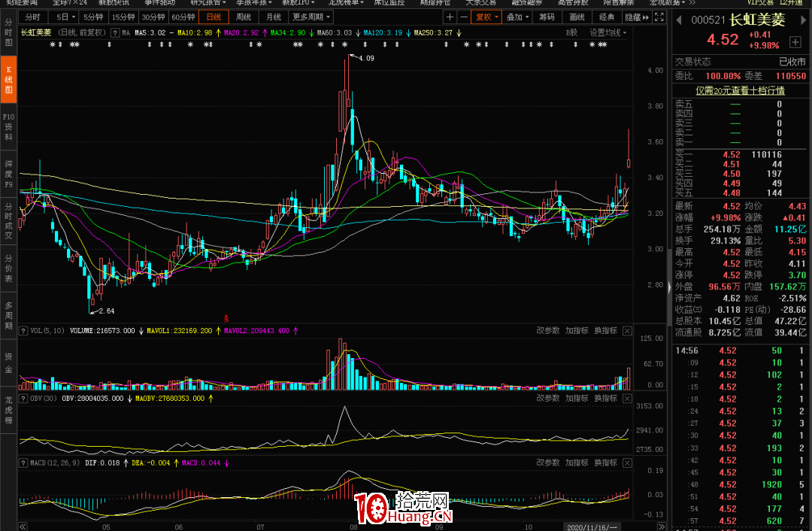Click 隐藏 to hide the side panel
Screen dimensions: 812x531
pyautogui.click(x=637, y=17)
